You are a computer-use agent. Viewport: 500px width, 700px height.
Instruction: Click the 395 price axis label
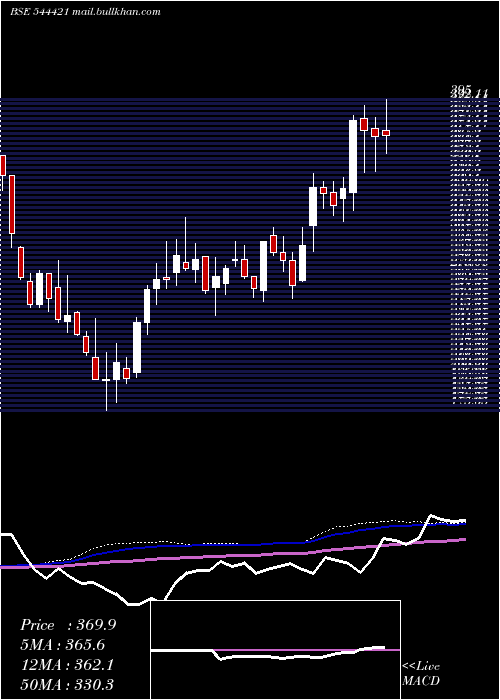tap(461, 92)
